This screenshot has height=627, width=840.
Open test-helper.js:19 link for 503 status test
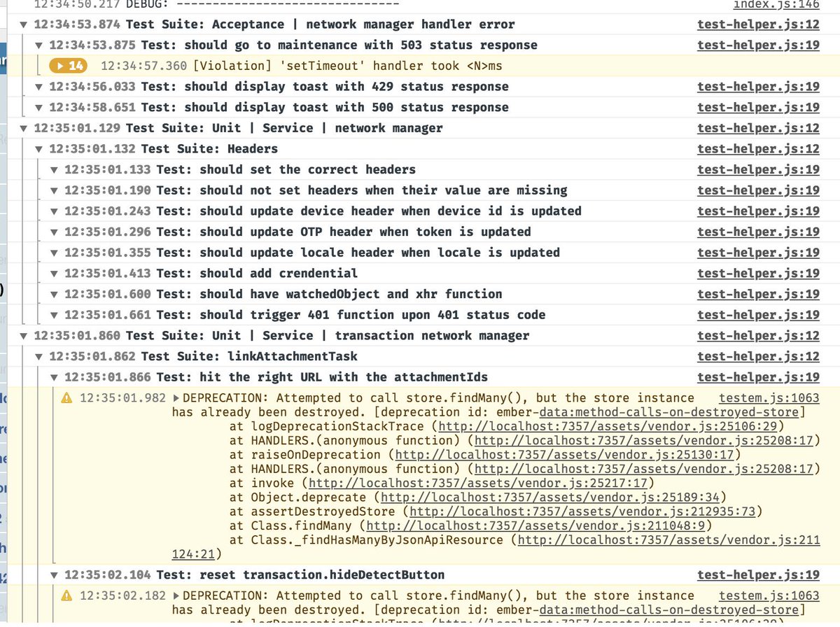758,45
